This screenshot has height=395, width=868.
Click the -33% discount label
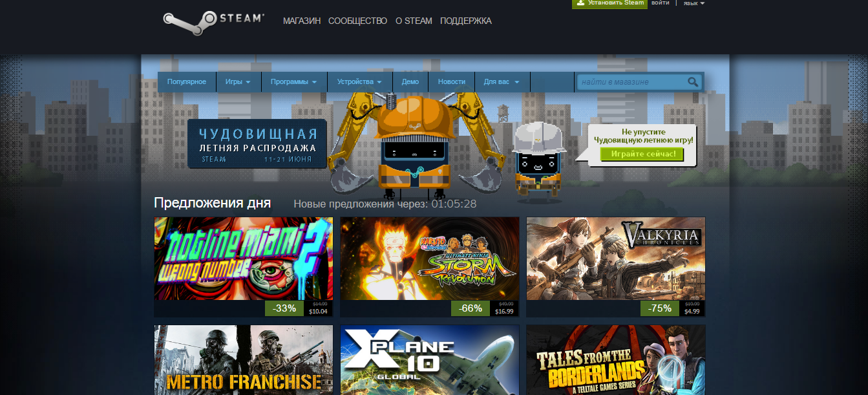pos(284,308)
